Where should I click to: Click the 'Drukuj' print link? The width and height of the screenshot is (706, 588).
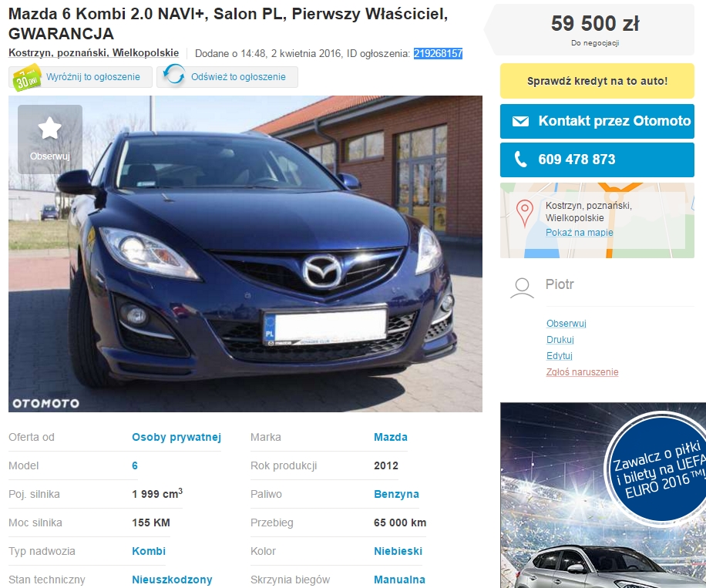(x=560, y=340)
